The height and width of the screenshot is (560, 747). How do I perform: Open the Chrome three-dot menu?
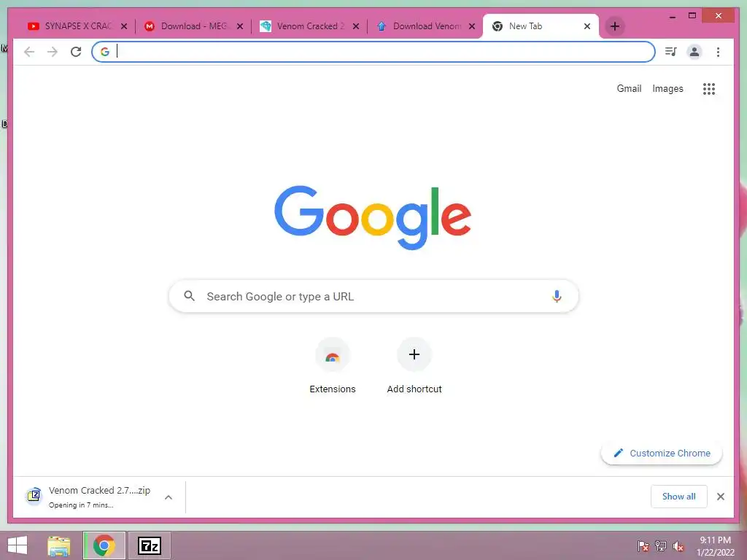(x=718, y=52)
